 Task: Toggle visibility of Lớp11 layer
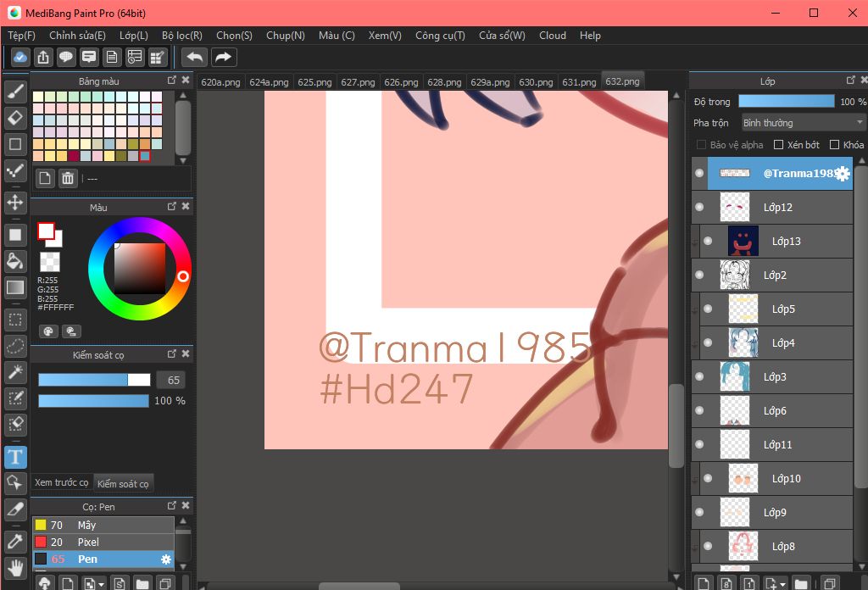699,444
